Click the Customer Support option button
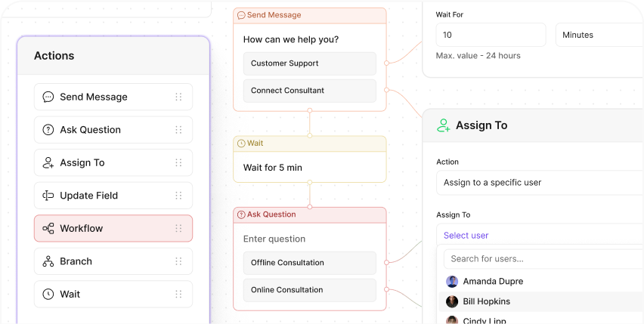 (x=310, y=63)
